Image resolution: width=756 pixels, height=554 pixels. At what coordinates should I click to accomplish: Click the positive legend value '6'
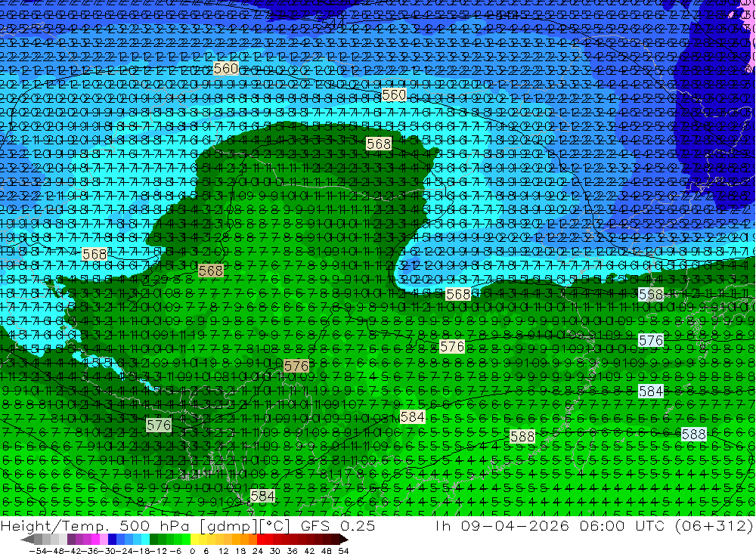(206, 551)
